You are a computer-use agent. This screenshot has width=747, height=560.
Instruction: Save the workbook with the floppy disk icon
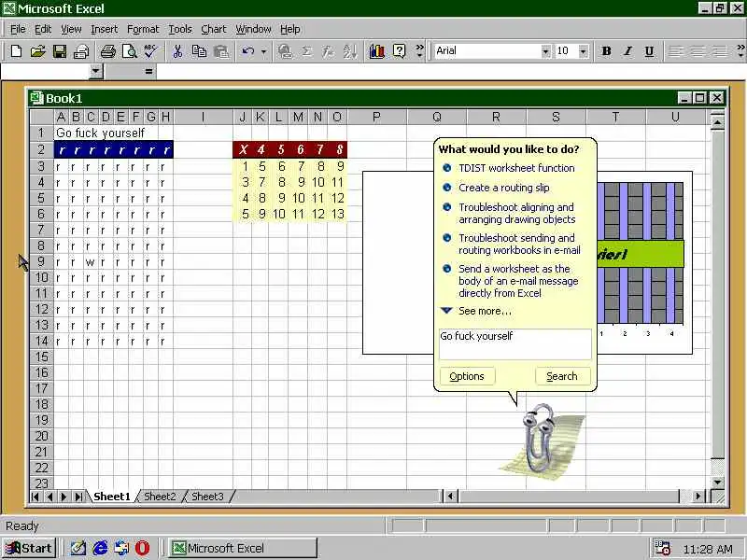point(60,51)
